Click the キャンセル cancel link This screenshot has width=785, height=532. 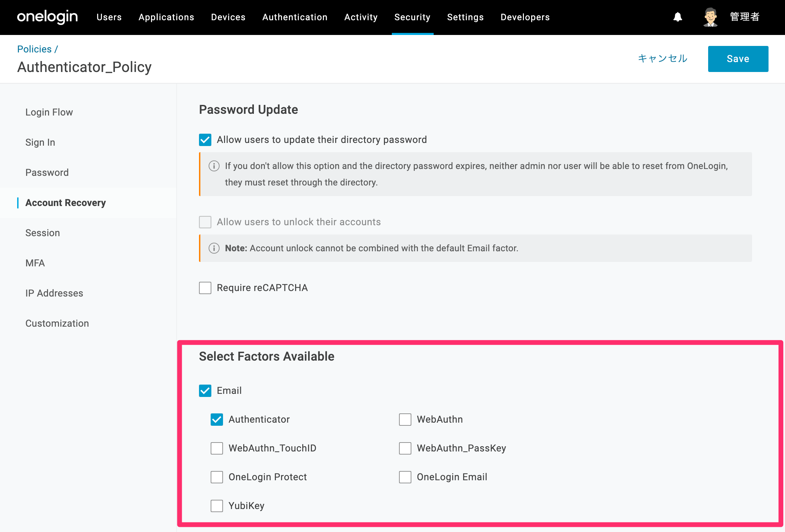(x=663, y=59)
